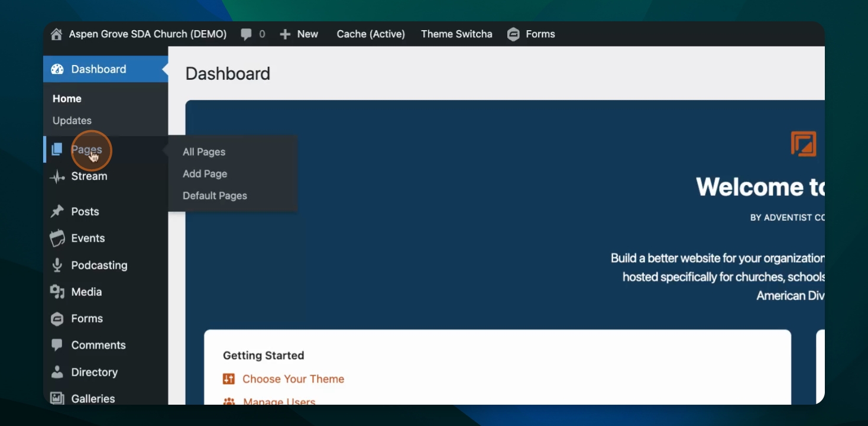The width and height of the screenshot is (868, 426).
Task: Select Add Page in the flyout menu
Action: pyautogui.click(x=205, y=174)
